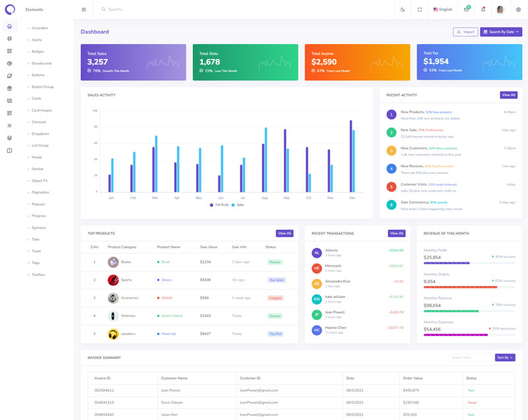Image resolution: width=528 pixels, height=420 pixels.
Task: Toggle Sales series in chart legend
Action: click(238, 205)
